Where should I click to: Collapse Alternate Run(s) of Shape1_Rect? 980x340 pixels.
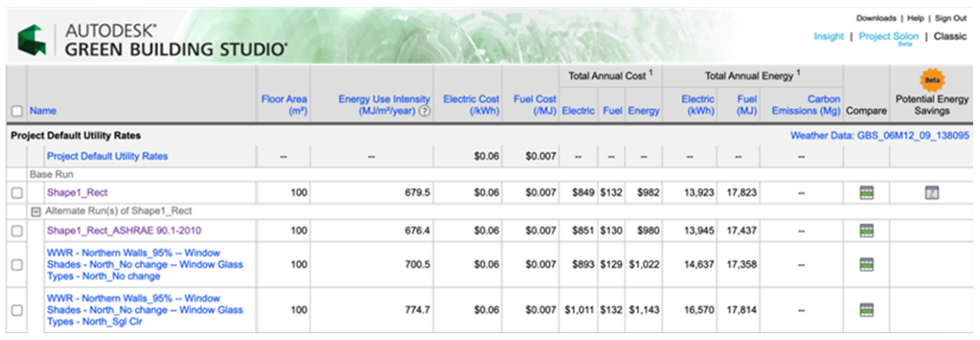click(36, 212)
